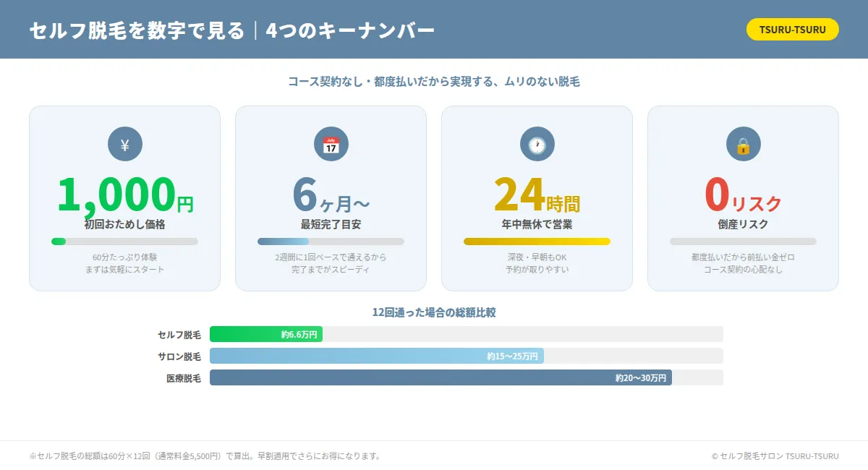Image resolution: width=868 pixels, height=470 pixels.
Task: Click the text 予約が取りやすい
Action: click(x=537, y=270)
